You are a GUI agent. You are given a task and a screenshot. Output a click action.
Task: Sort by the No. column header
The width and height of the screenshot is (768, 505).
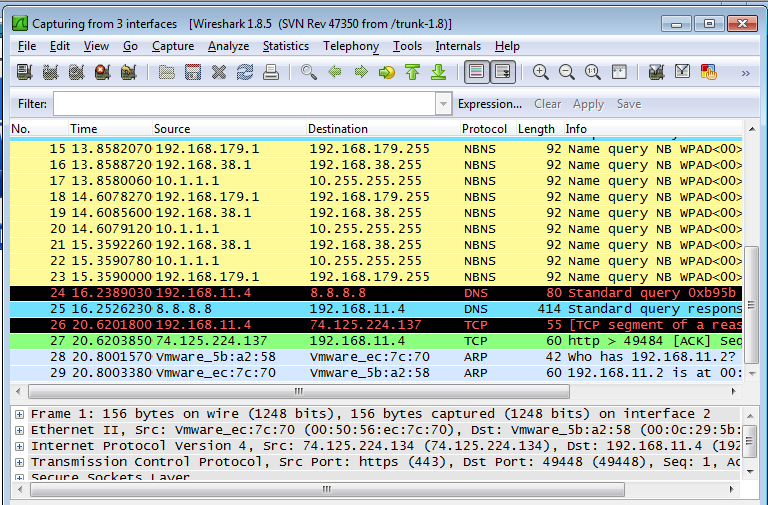point(39,129)
